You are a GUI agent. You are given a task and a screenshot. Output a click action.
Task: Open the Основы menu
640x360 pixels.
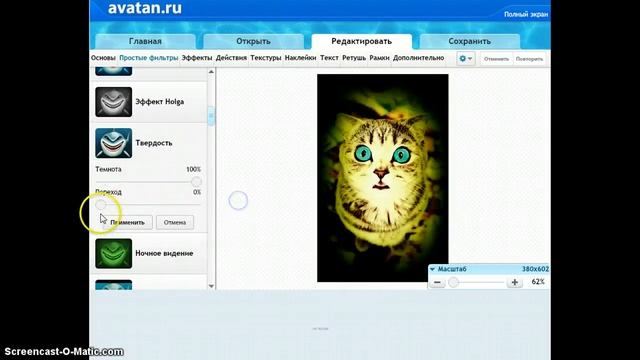(103, 58)
